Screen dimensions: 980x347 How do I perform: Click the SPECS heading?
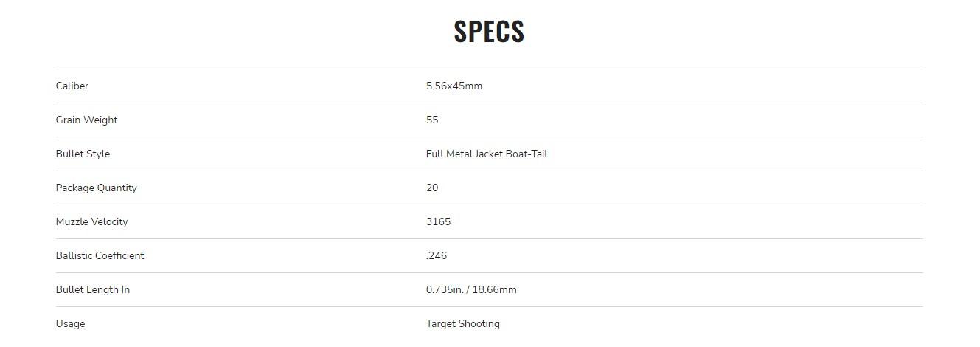pos(489,31)
